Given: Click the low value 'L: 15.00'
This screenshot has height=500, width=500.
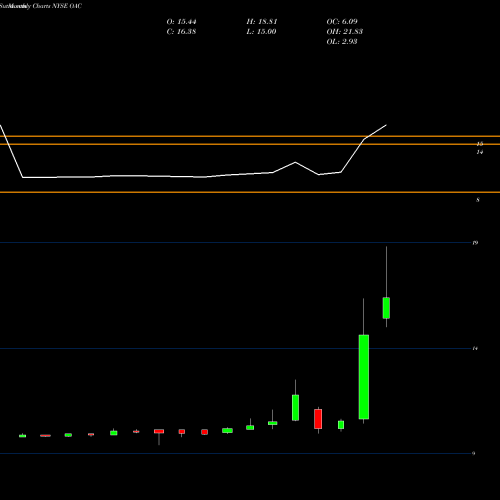Looking at the screenshot, I should [x=261, y=32].
